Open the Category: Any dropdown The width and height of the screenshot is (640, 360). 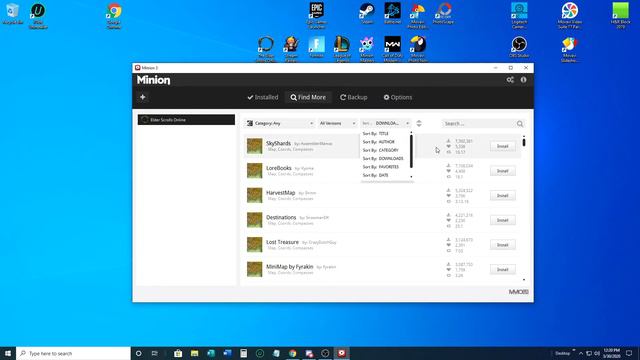[x=280, y=123]
